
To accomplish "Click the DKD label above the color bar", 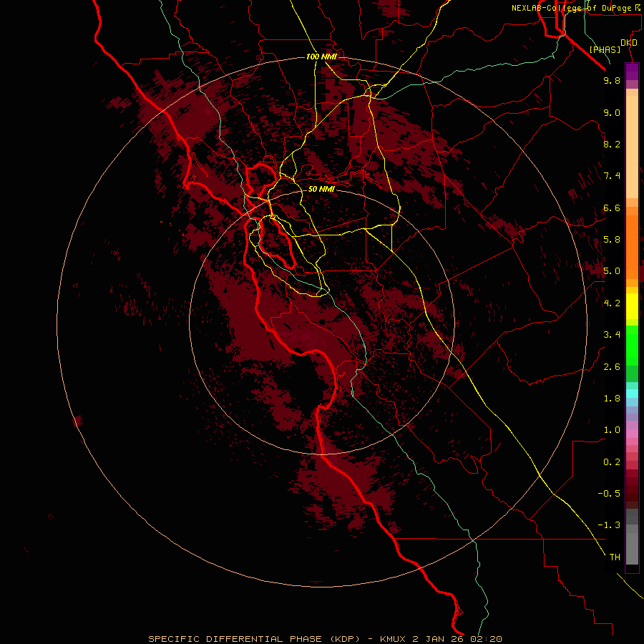I will coord(629,43).
